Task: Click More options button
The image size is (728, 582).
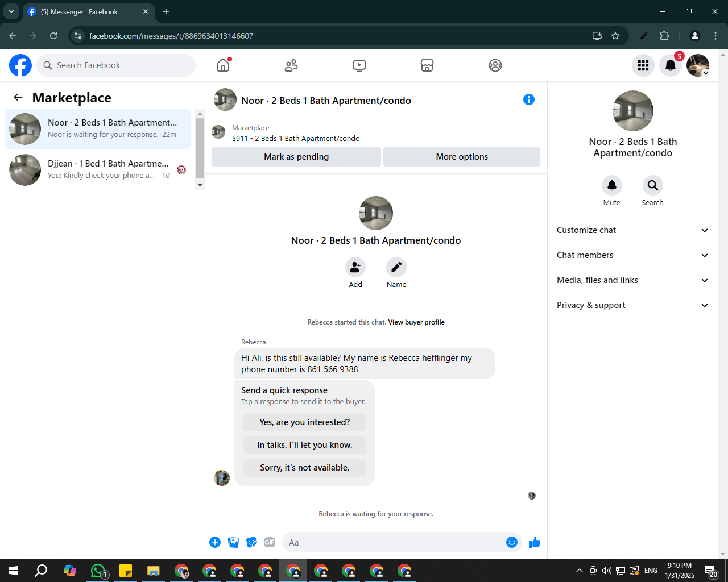Action: 462,157
